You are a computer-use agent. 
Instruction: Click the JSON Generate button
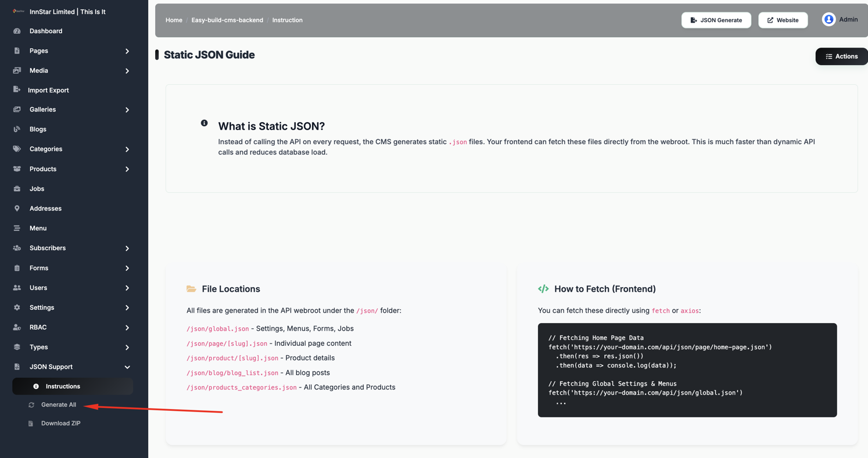(x=716, y=20)
